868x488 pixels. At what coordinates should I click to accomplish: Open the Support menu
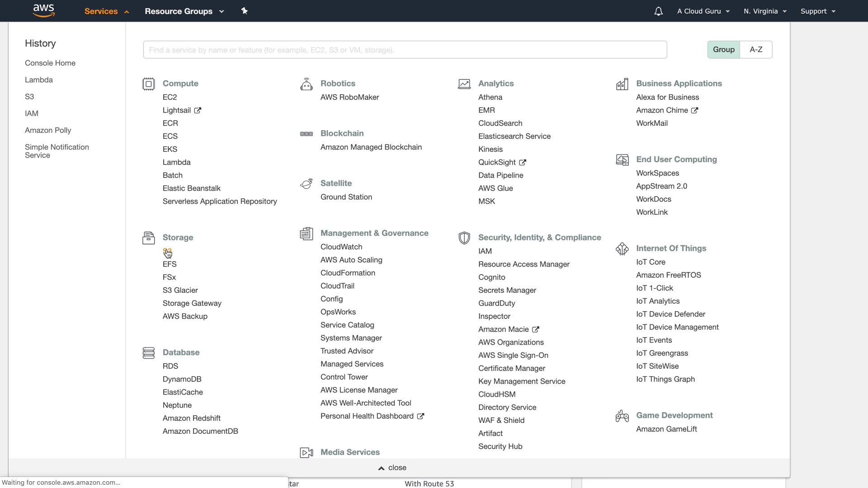(x=817, y=11)
